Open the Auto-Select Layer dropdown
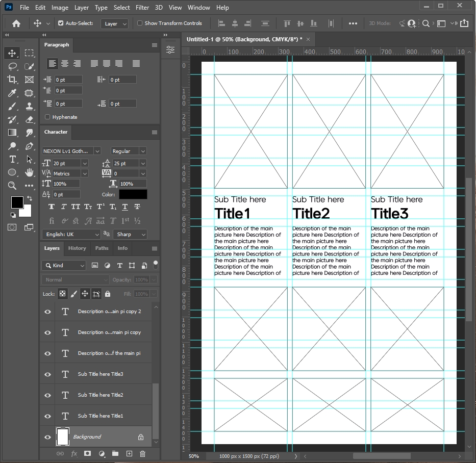The image size is (476, 463). coord(114,23)
